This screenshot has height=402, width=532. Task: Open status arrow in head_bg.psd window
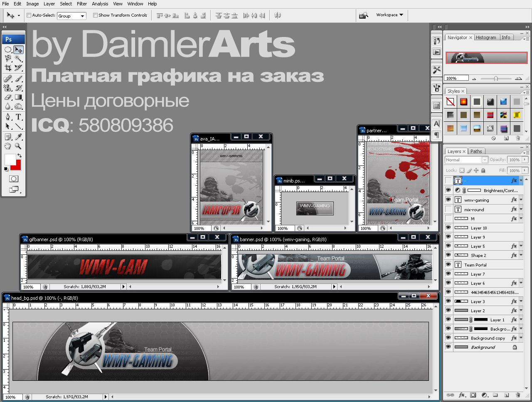(x=106, y=397)
